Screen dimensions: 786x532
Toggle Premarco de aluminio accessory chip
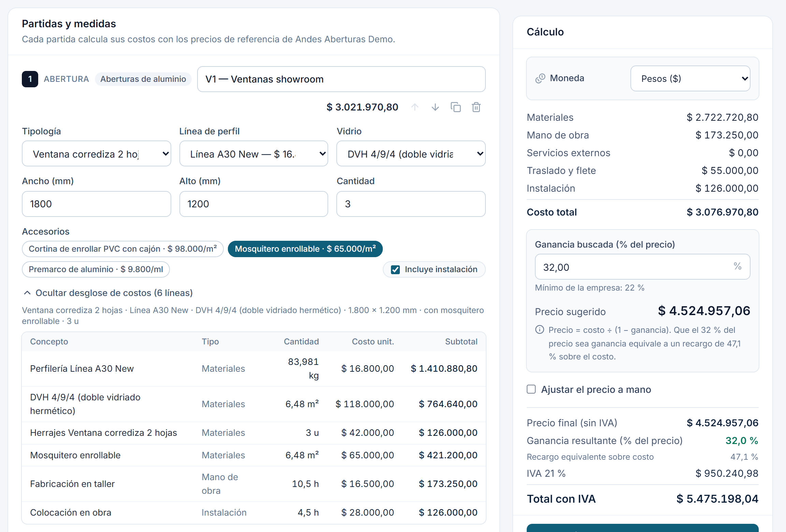(96, 269)
